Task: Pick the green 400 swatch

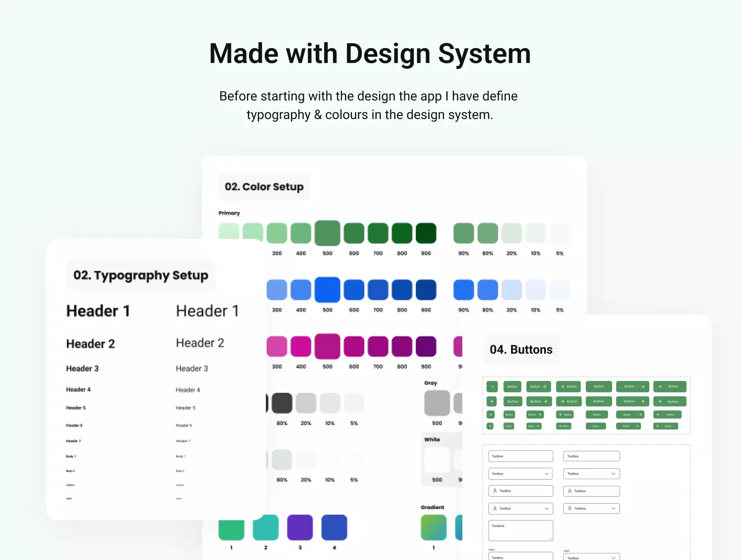Action: (x=301, y=233)
